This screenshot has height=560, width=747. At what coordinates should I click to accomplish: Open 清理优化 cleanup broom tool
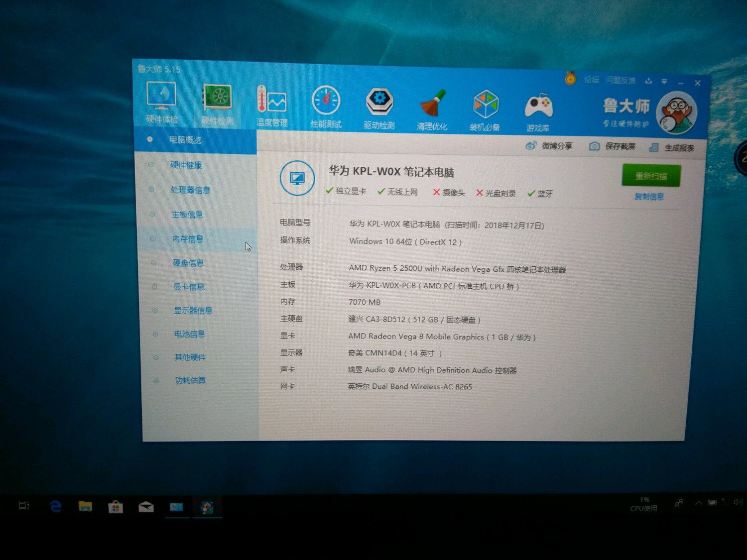pyautogui.click(x=432, y=110)
